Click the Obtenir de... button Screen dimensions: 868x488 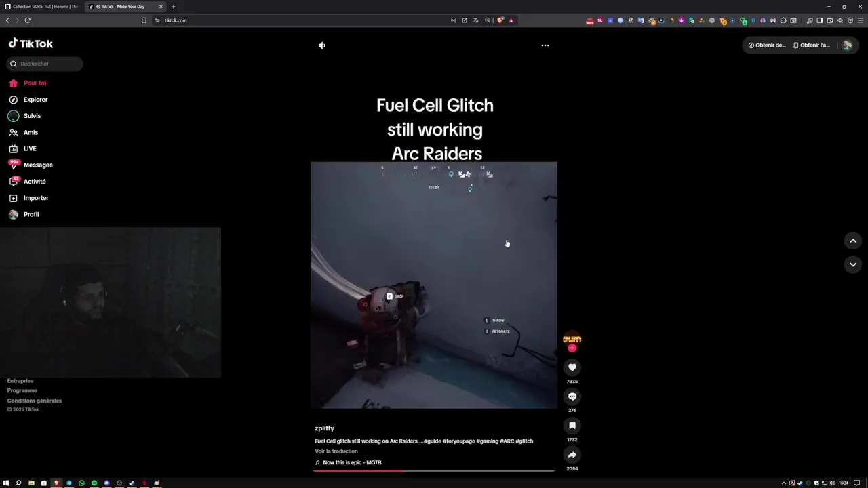(767, 45)
